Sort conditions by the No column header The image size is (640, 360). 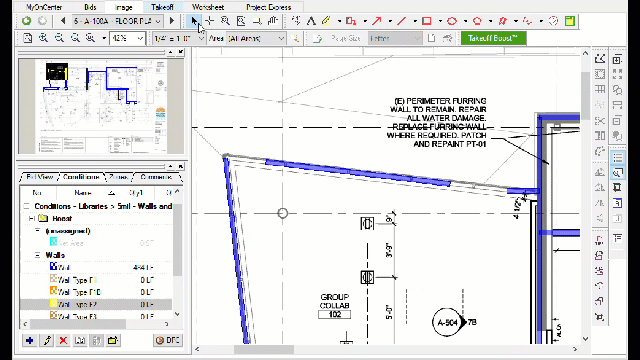tap(38, 192)
